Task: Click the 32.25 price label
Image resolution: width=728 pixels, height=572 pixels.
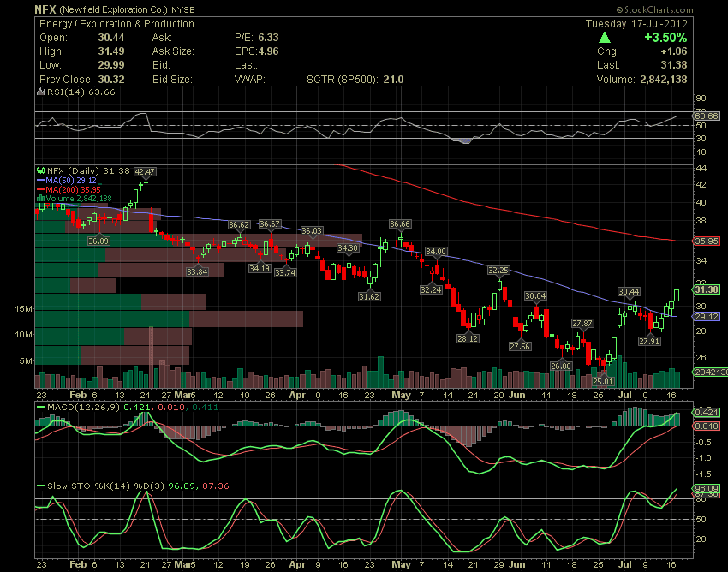Action: [x=498, y=270]
